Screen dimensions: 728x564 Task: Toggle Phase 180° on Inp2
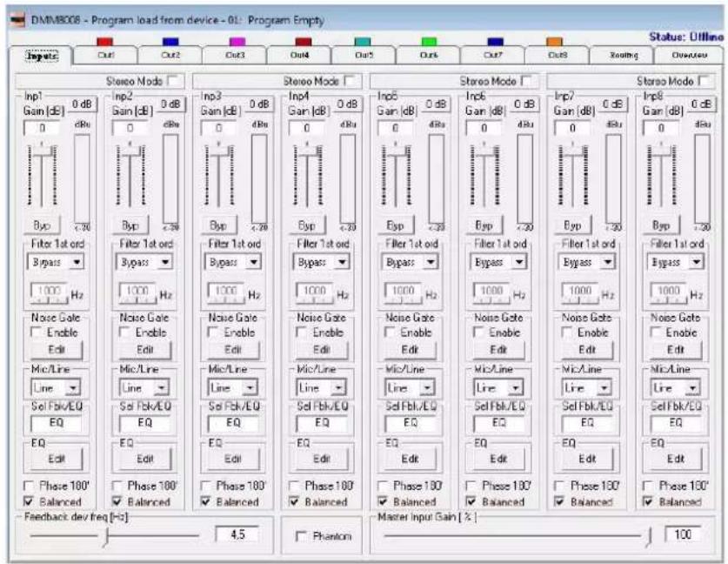pyautogui.click(x=117, y=486)
